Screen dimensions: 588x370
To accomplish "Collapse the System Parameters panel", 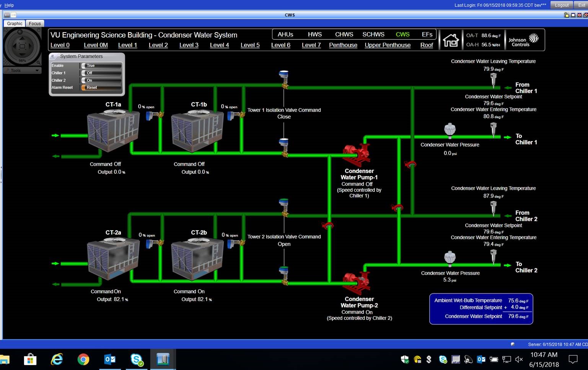I will [x=53, y=56].
